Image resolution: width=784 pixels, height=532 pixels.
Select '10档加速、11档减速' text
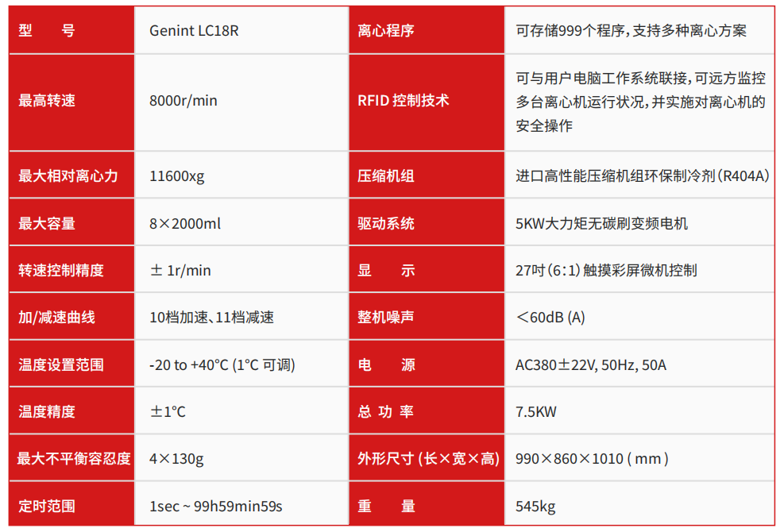[211, 317]
